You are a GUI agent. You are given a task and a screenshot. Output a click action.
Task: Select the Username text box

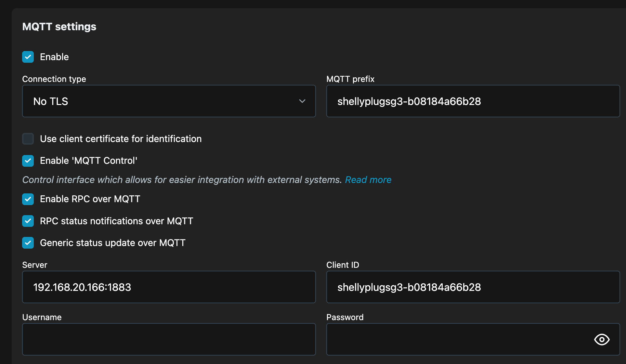click(169, 339)
